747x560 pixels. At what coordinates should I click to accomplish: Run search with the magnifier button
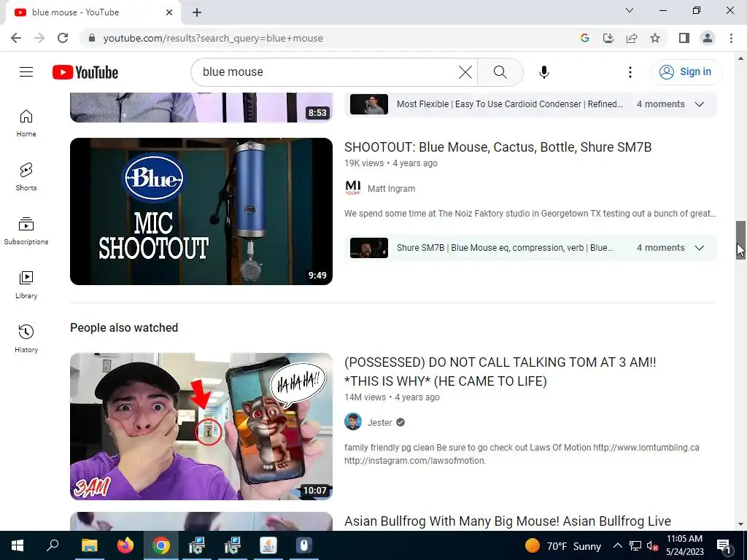point(500,72)
